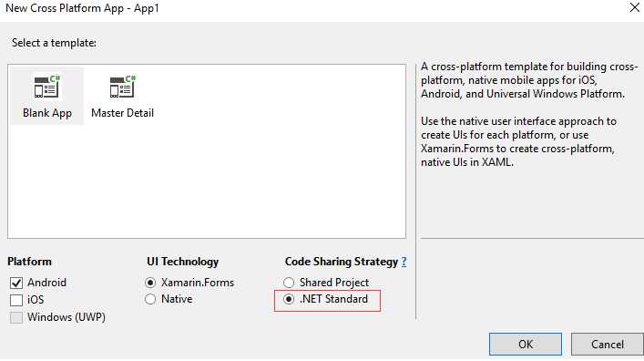Viewport: 644px width, 361px height.
Task: Uncheck the Android platform checkbox
Action: pos(16,283)
